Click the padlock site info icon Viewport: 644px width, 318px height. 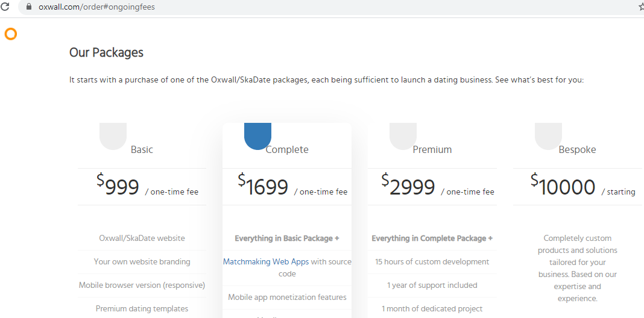pos(28,7)
